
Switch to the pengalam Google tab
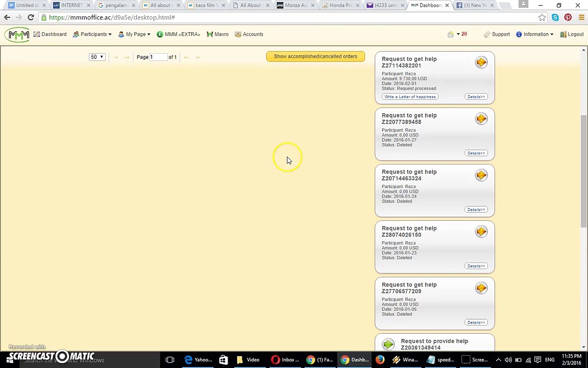[116, 5]
